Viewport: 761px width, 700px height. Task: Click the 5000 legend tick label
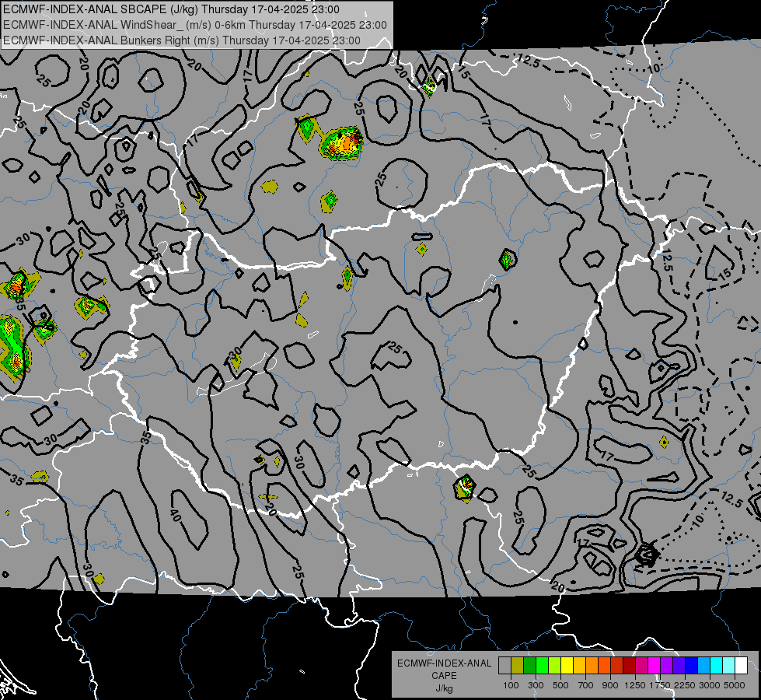coord(735,685)
